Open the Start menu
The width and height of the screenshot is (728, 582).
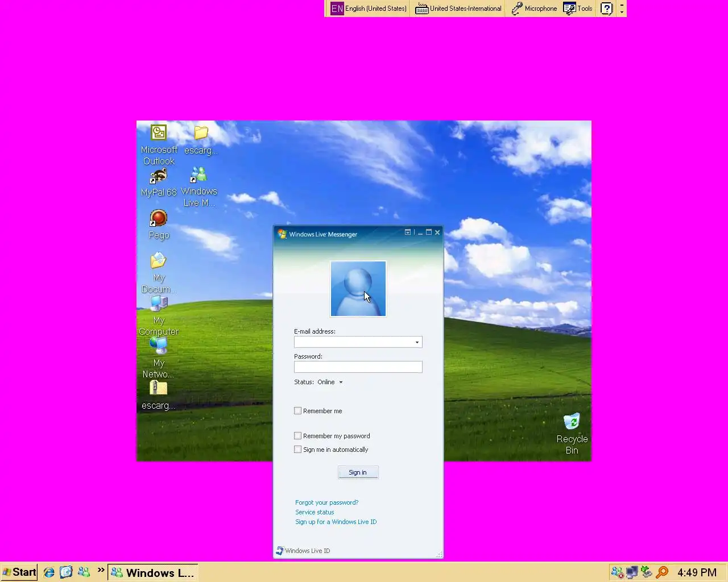[x=19, y=572]
